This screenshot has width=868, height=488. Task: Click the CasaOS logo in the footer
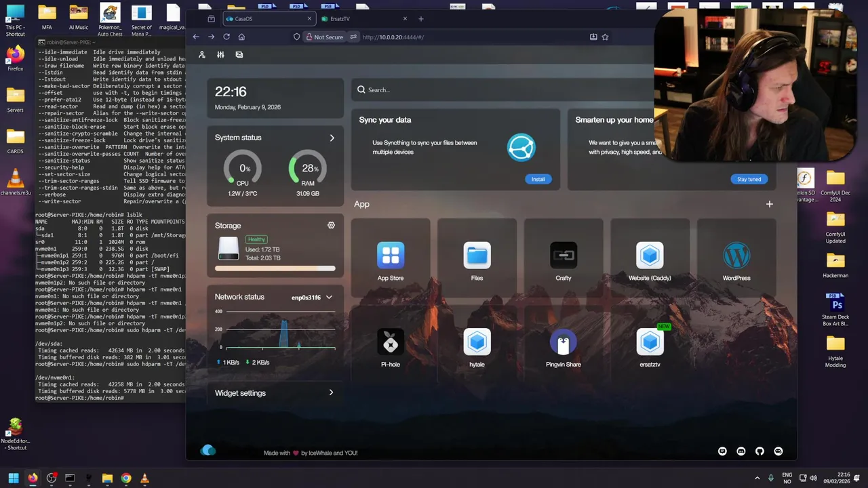208,451
